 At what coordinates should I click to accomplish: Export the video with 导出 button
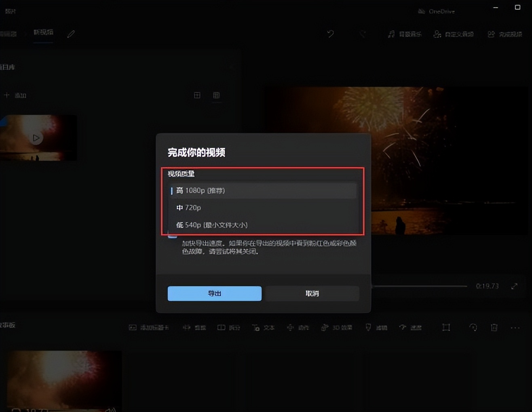click(x=214, y=294)
